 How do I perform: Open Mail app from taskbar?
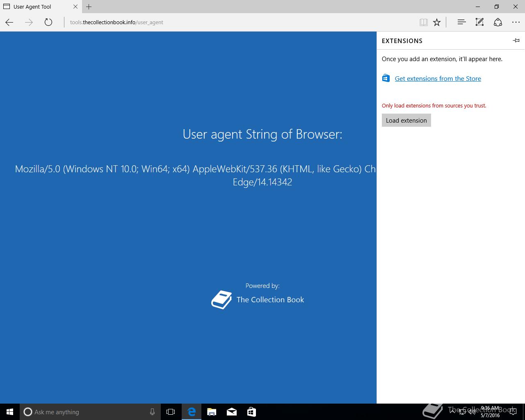pyautogui.click(x=231, y=412)
